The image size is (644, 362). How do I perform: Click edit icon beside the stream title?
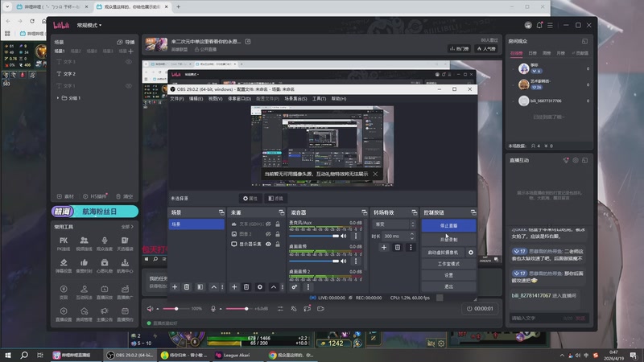(x=248, y=42)
